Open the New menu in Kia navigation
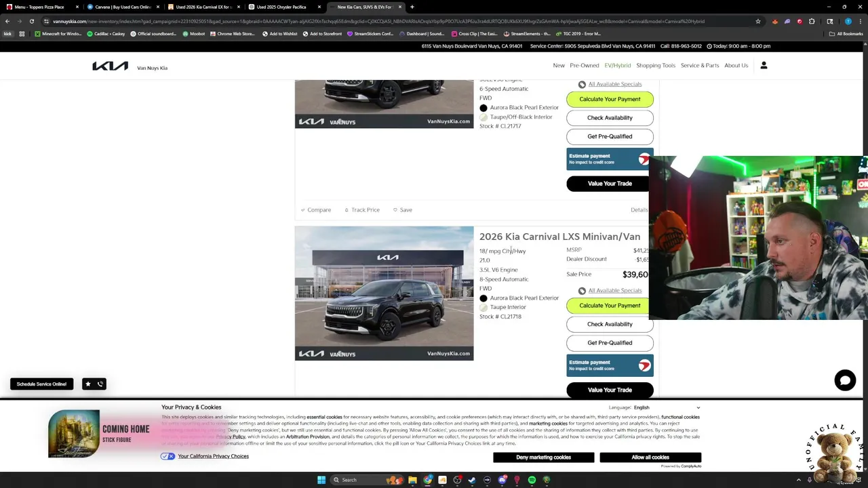Screen dimensions: 868x488 pos(559,66)
